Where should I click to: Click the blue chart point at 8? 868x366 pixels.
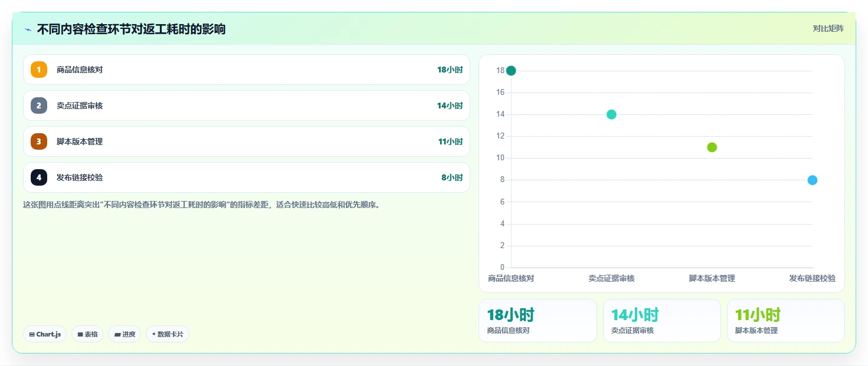pyautogui.click(x=812, y=180)
